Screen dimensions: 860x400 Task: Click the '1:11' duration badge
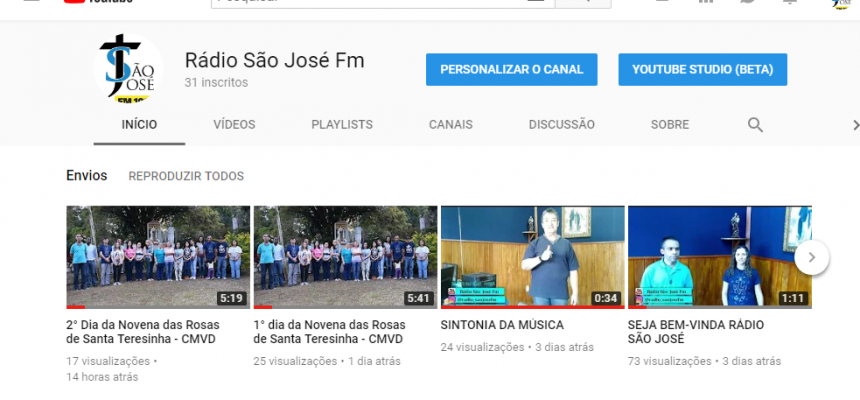click(793, 298)
